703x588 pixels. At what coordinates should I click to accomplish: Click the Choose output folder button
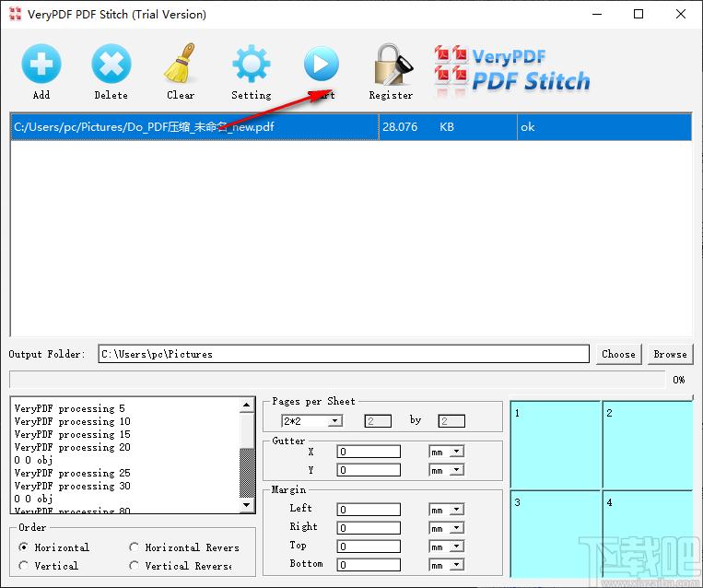[619, 354]
